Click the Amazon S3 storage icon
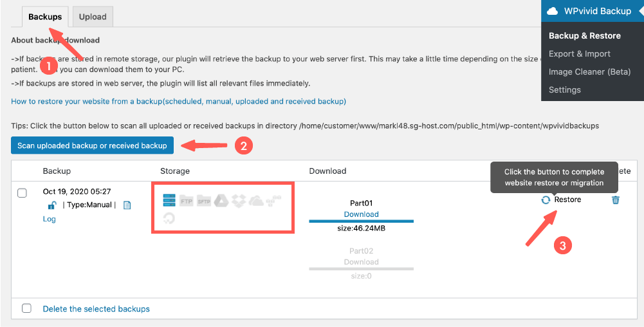The width and height of the screenshot is (644, 327). pyautogui.click(x=274, y=201)
